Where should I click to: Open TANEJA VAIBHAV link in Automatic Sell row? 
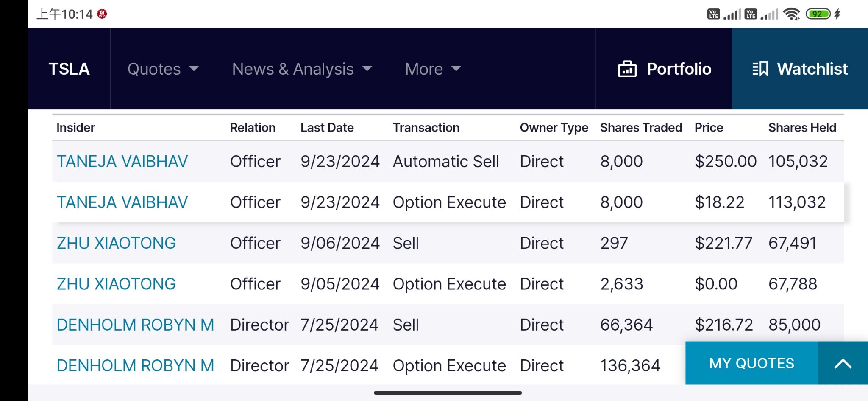pos(122,161)
